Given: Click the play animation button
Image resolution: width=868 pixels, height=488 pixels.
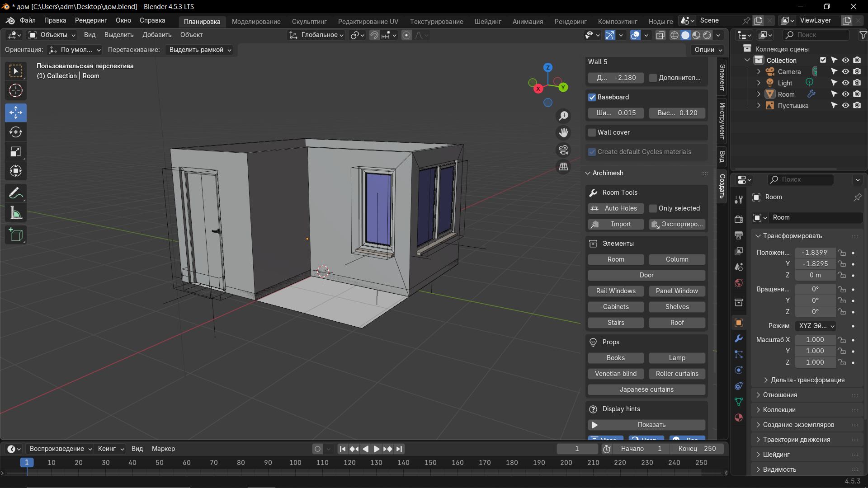Looking at the screenshot, I should [376, 449].
